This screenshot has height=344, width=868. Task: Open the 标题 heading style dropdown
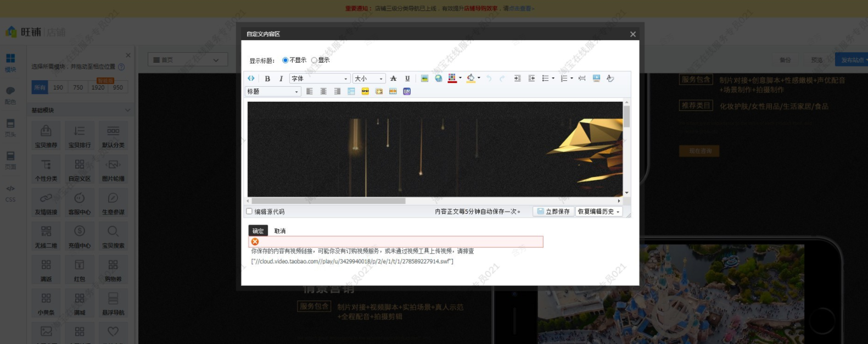pos(273,91)
